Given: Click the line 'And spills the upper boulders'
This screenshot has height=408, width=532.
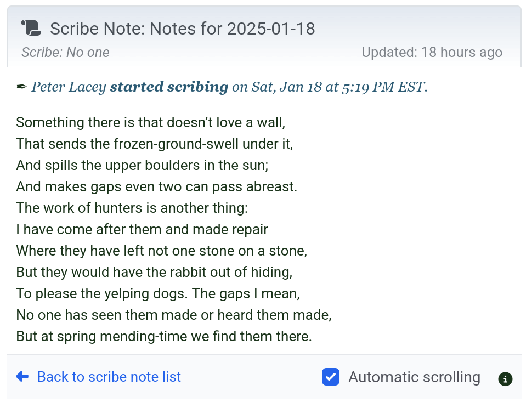Looking at the screenshot, I should point(142,165).
